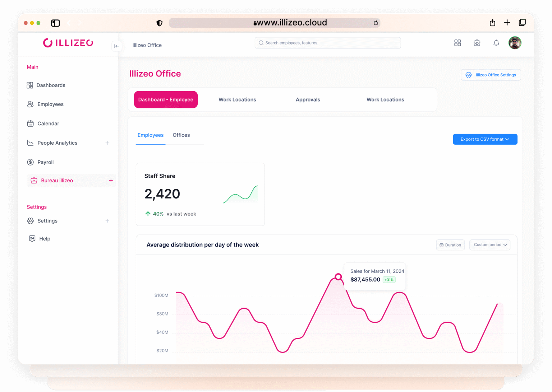This screenshot has height=392, width=552.
Task: Open the user profile avatar
Action: click(515, 43)
